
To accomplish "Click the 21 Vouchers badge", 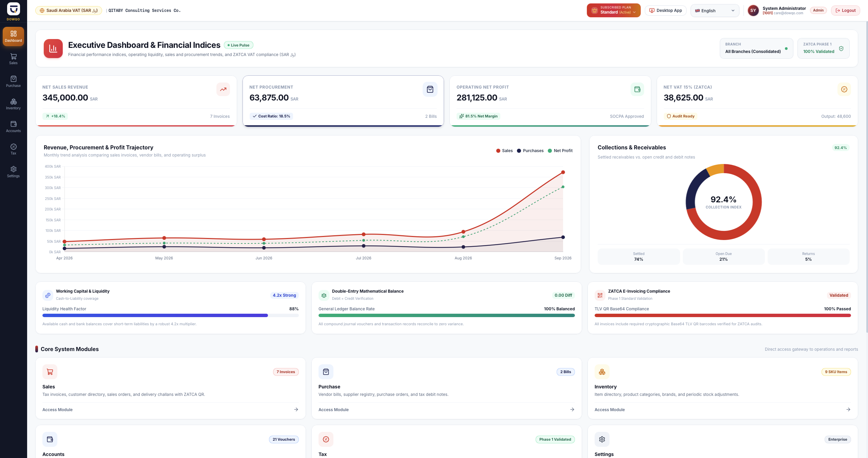I will click(x=284, y=439).
